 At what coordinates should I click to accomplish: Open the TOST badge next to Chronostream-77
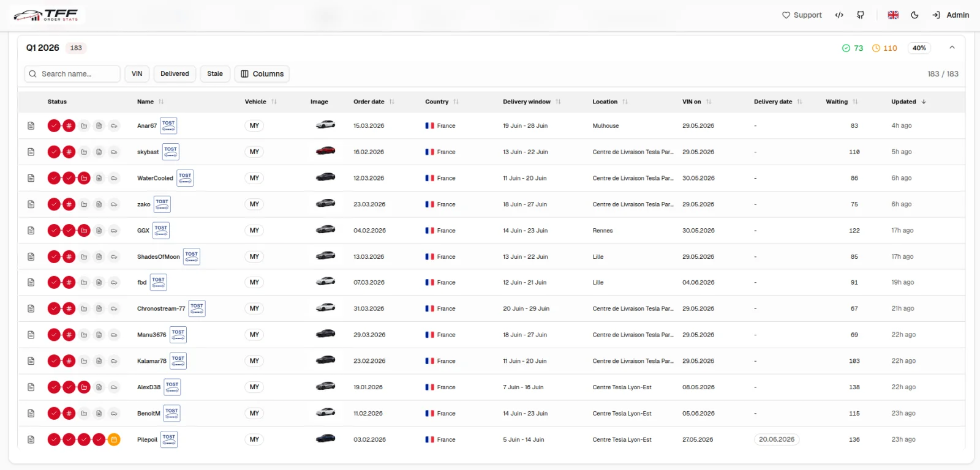tap(197, 308)
